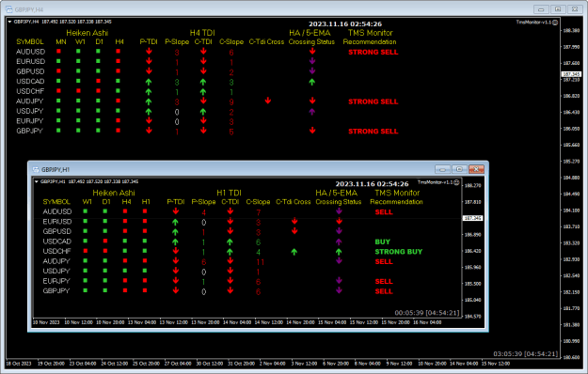Click the H4 TDI header label
This screenshot has width=588, height=374.
coord(202,33)
